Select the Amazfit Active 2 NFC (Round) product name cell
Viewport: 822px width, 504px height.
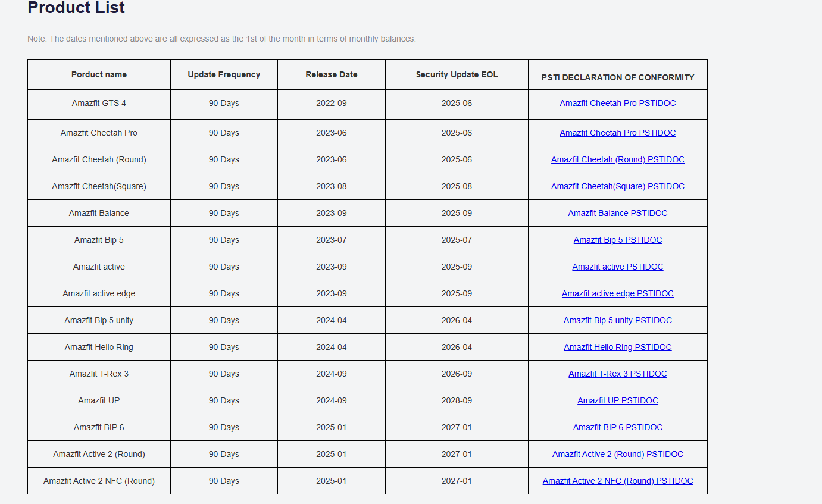pos(99,481)
